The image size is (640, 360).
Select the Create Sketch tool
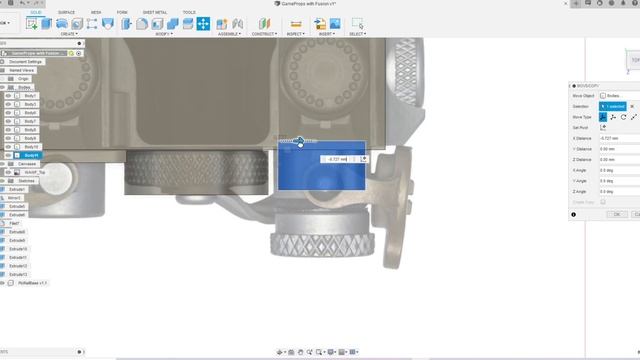31,23
